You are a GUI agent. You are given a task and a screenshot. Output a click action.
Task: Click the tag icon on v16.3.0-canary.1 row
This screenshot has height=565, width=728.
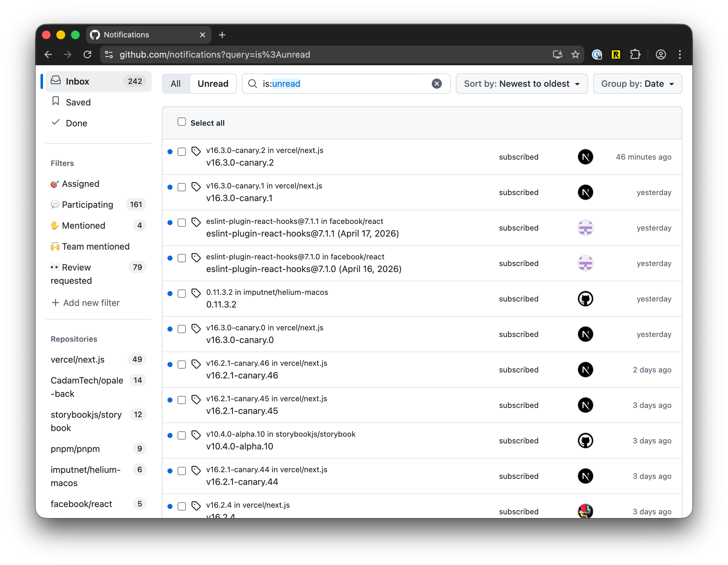196,187
